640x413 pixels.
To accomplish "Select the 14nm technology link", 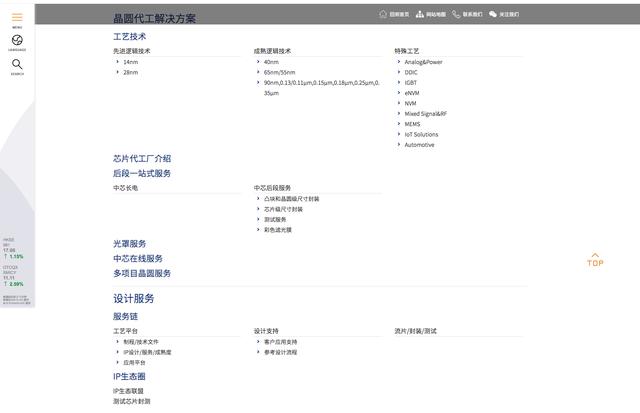I will click(x=131, y=62).
